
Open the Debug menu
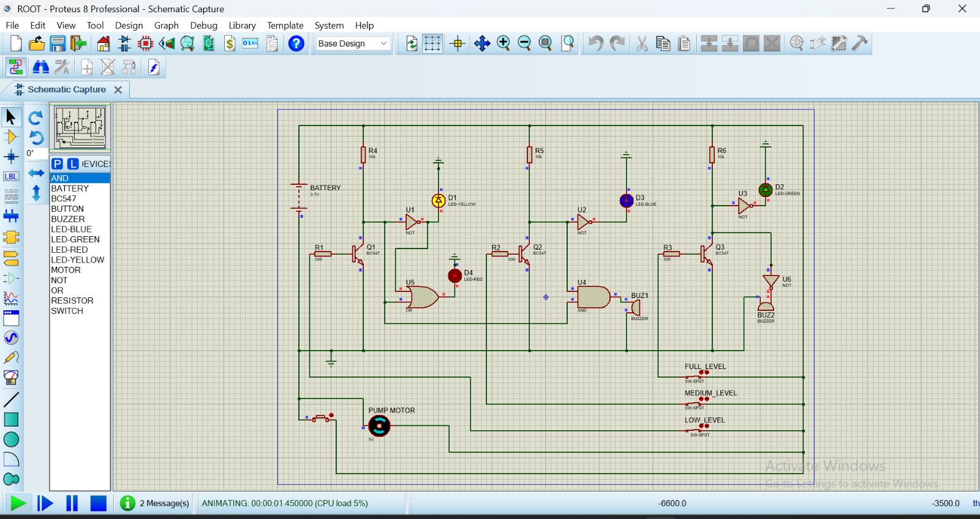pyautogui.click(x=203, y=25)
